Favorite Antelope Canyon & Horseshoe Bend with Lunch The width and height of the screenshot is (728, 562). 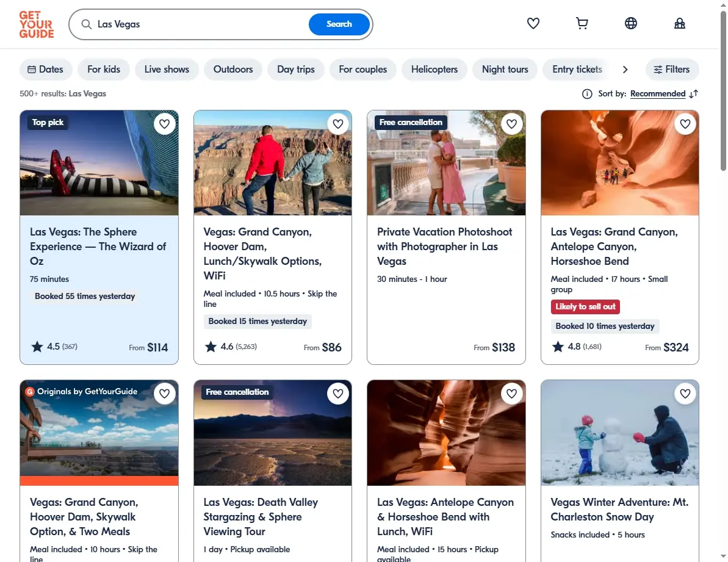[x=511, y=394]
